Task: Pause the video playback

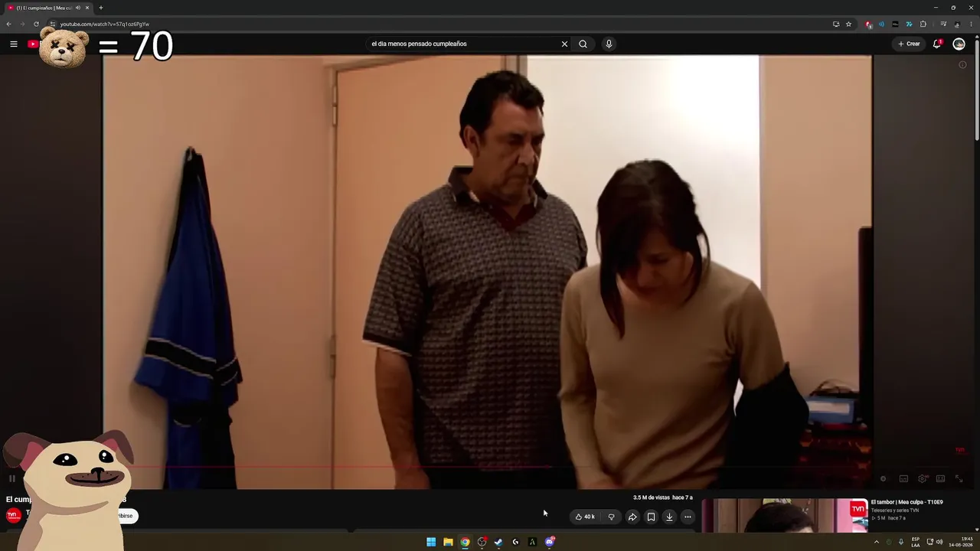Action: tap(12, 478)
